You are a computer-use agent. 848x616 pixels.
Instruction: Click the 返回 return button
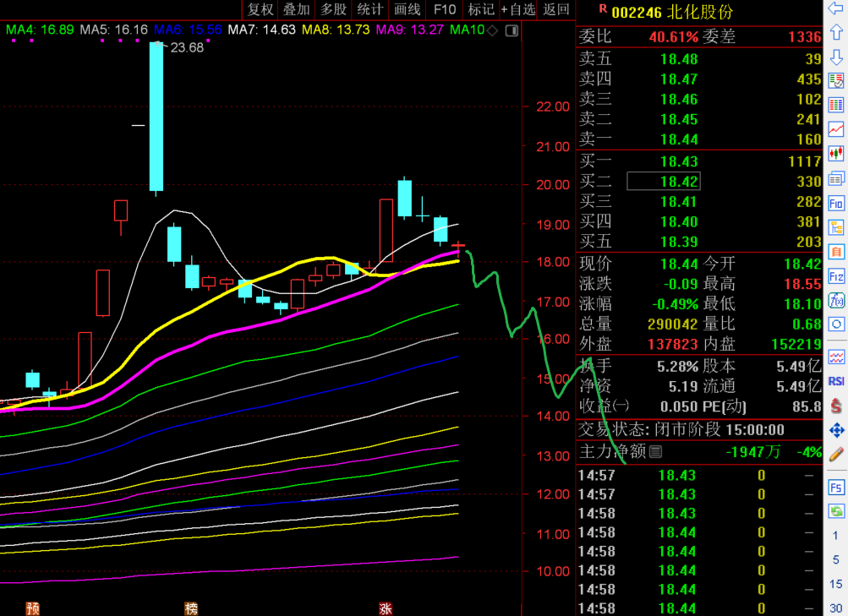(x=556, y=9)
